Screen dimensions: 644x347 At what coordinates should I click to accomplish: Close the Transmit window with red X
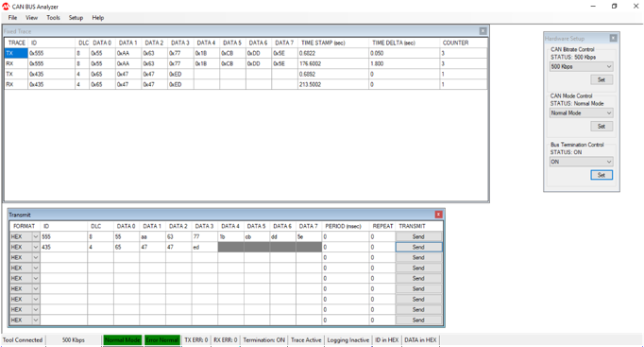[439, 215]
